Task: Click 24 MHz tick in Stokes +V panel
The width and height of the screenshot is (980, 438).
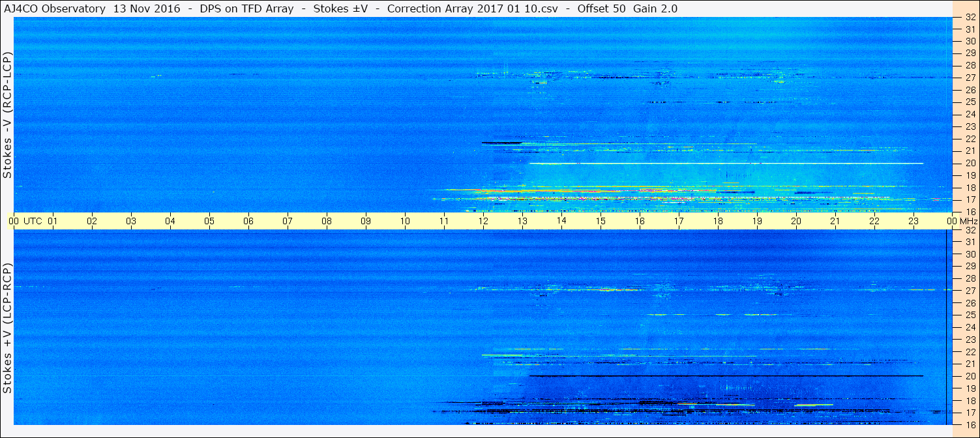Action: pyautogui.click(x=970, y=327)
